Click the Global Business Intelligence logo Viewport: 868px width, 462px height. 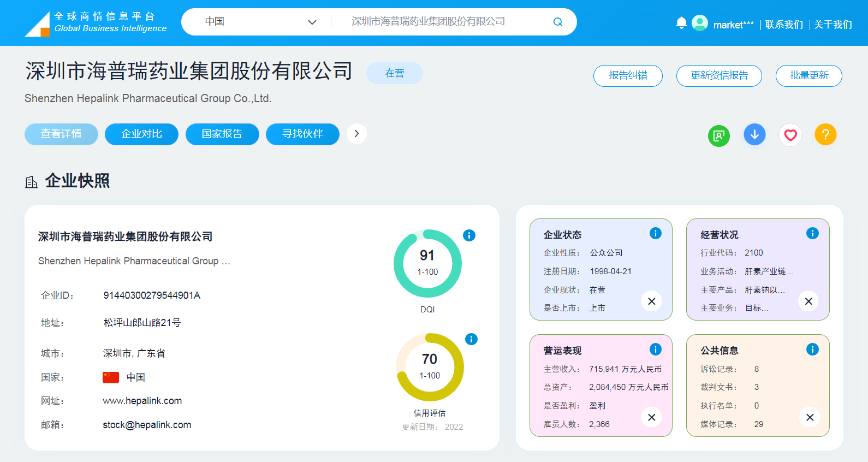click(x=96, y=23)
